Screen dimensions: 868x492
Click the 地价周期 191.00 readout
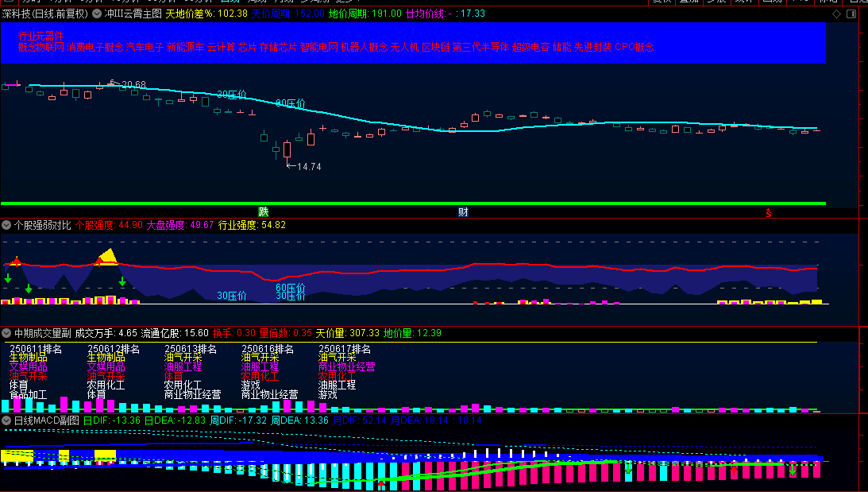[365, 14]
